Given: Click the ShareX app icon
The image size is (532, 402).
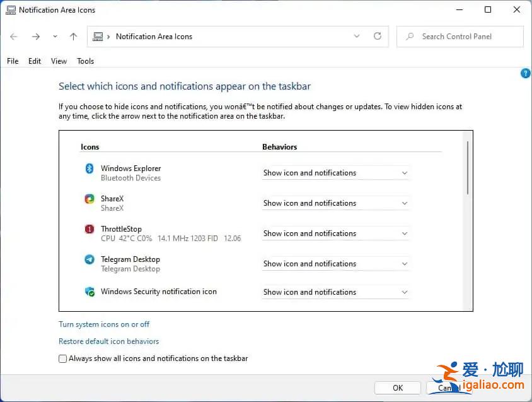Looking at the screenshot, I should pos(89,199).
